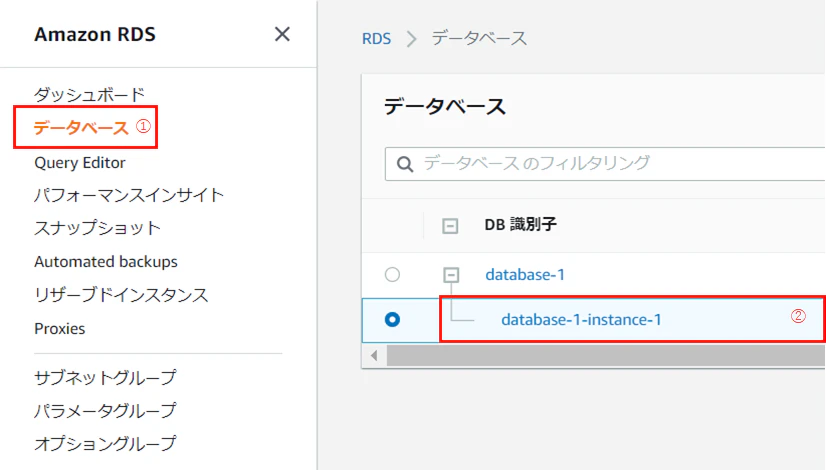Click the horizontal scrollbar left arrow

(374, 356)
